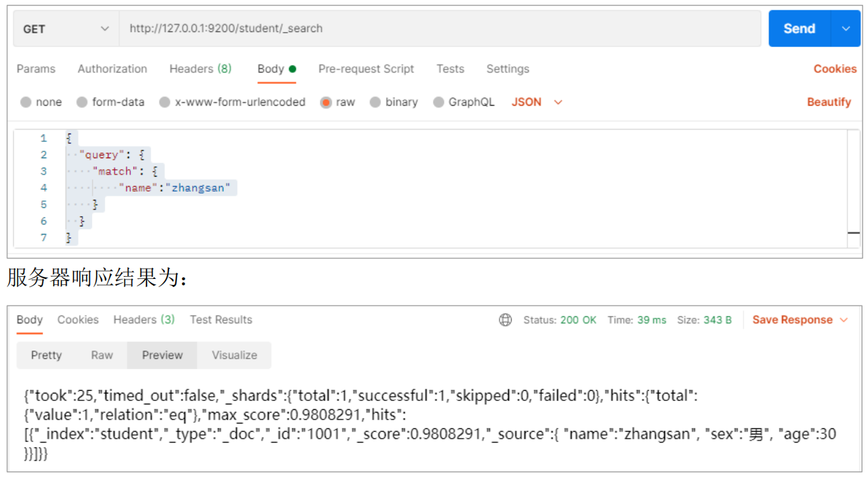Expand the JSON format dropdown

tap(537, 102)
